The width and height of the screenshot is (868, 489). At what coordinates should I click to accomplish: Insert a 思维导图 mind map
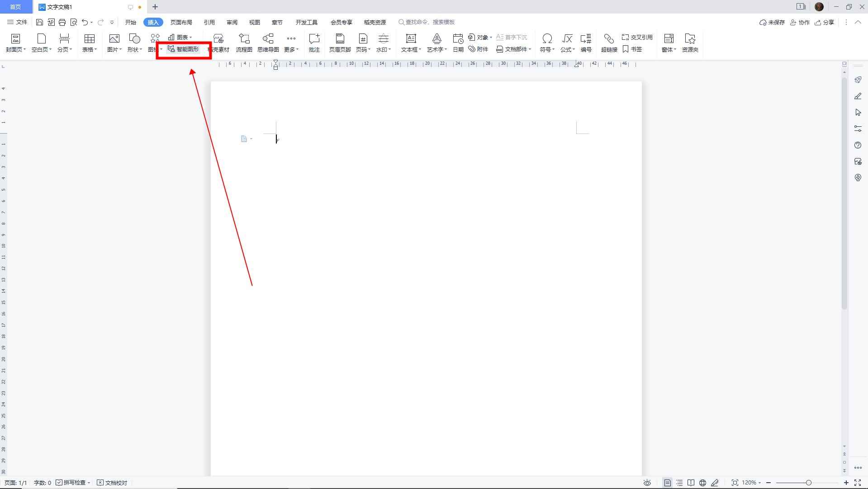(x=268, y=43)
